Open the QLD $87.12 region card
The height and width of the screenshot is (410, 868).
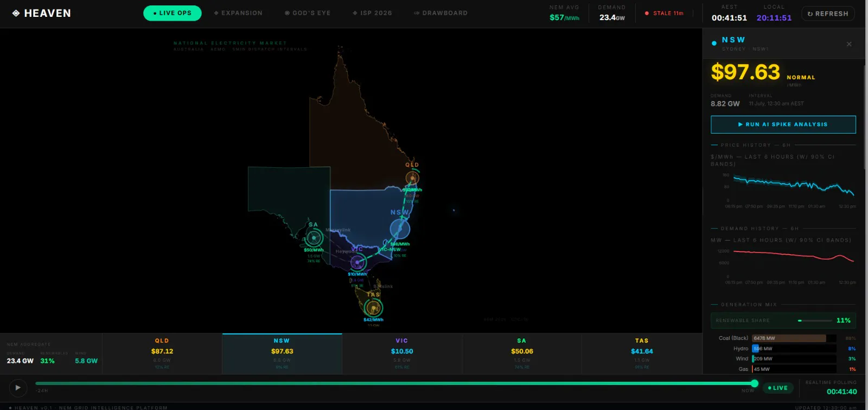(x=162, y=354)
